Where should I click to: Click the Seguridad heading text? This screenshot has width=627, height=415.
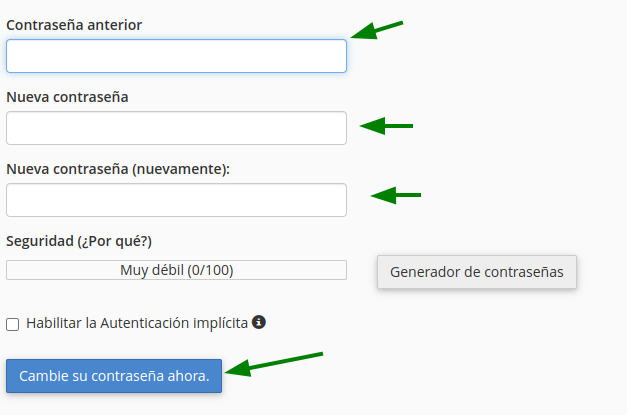[40, 241]
